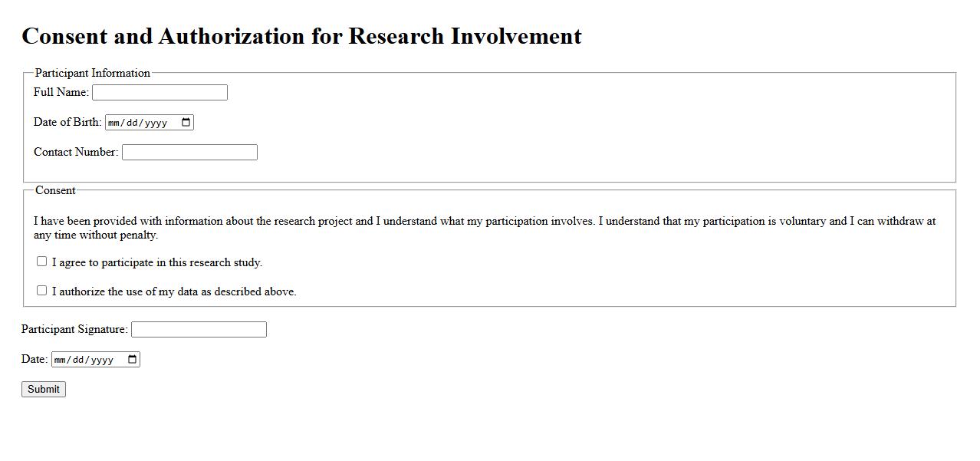Screen dimensions: 980x461
Task: Select the day segment in Date of Birth
Action: coord(132,123)
